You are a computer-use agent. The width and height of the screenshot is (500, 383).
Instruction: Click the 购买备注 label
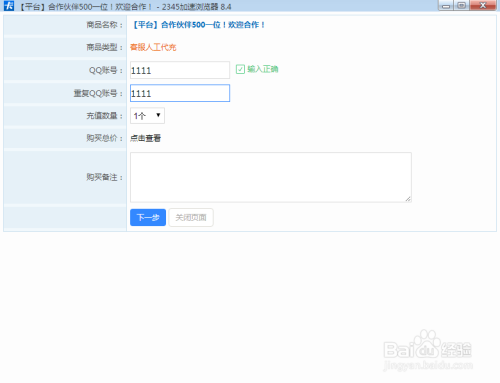pyautogui.click(x=104, y=177)
